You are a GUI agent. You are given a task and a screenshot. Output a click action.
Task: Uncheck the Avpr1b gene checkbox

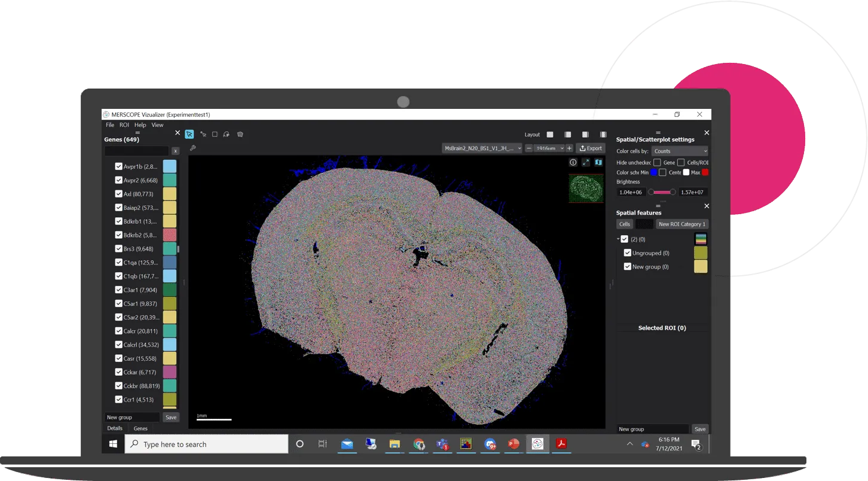tap(118, 166)
